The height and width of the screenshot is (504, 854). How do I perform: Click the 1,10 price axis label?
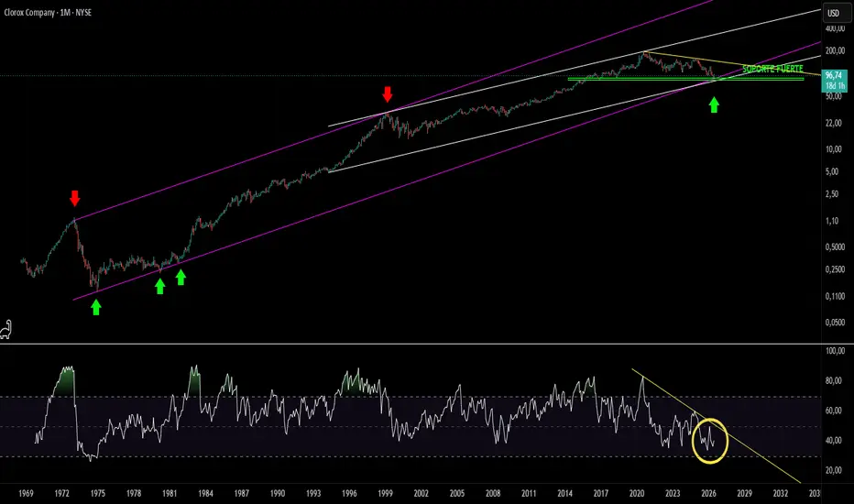coord(832,221)
